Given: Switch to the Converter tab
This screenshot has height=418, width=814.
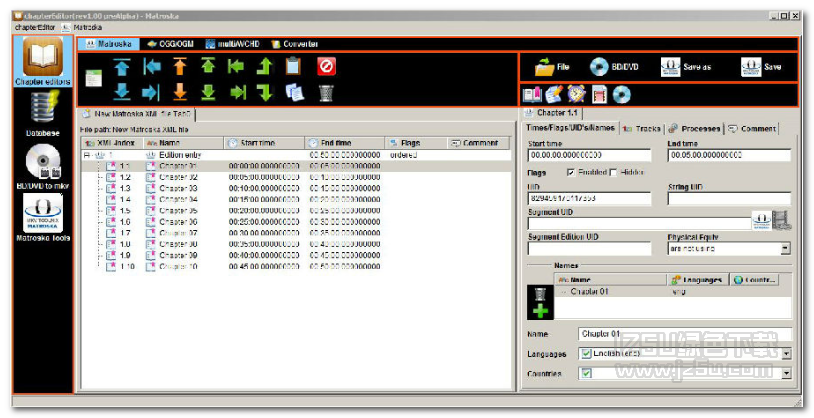Looking at the screenshot, I should tap(294, 45).
